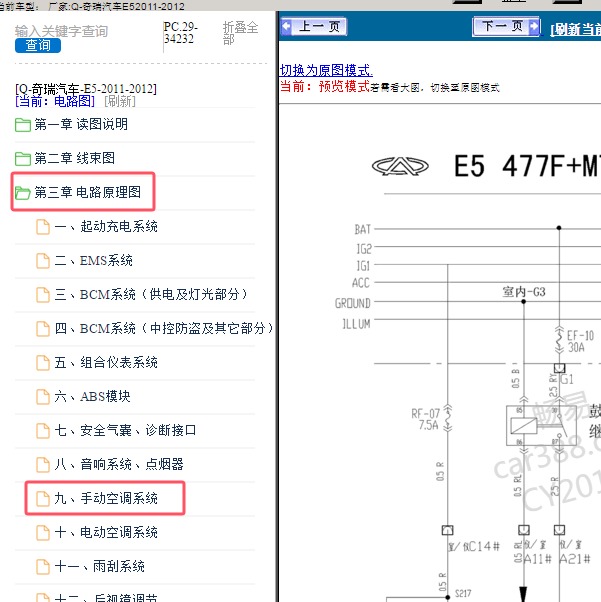
Task: Click folder icon of 第一章 读图说明
Action: pos(23,125)
